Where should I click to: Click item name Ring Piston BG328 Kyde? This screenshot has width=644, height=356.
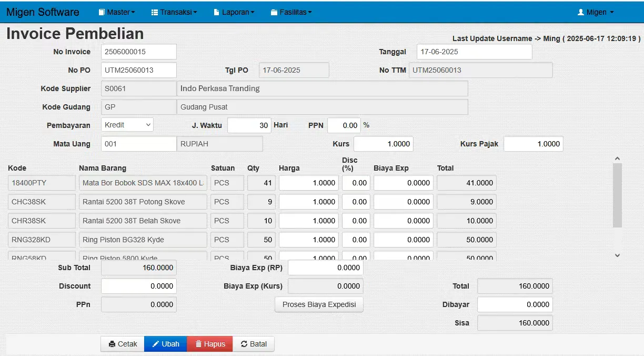143,240
